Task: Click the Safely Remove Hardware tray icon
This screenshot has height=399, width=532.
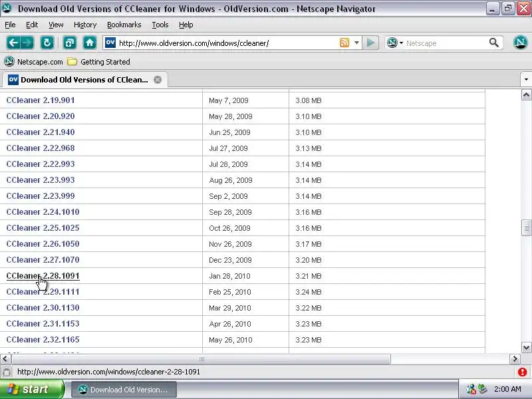Action: pyautogui.click(x=482, y=389)
